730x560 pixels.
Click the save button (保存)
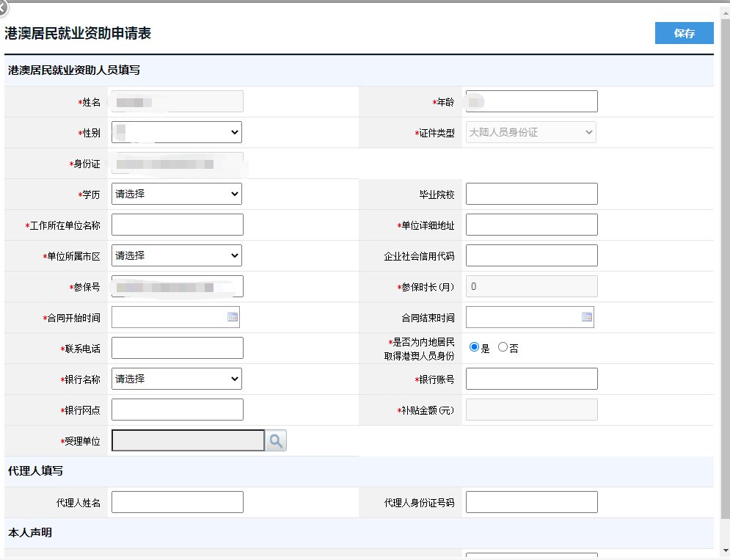coord(684,33)
